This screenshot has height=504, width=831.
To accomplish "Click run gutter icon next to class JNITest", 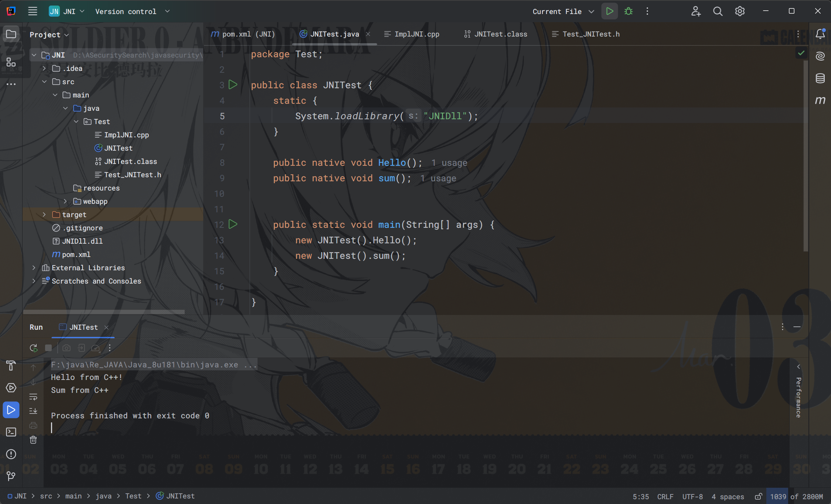I will 233,85.
